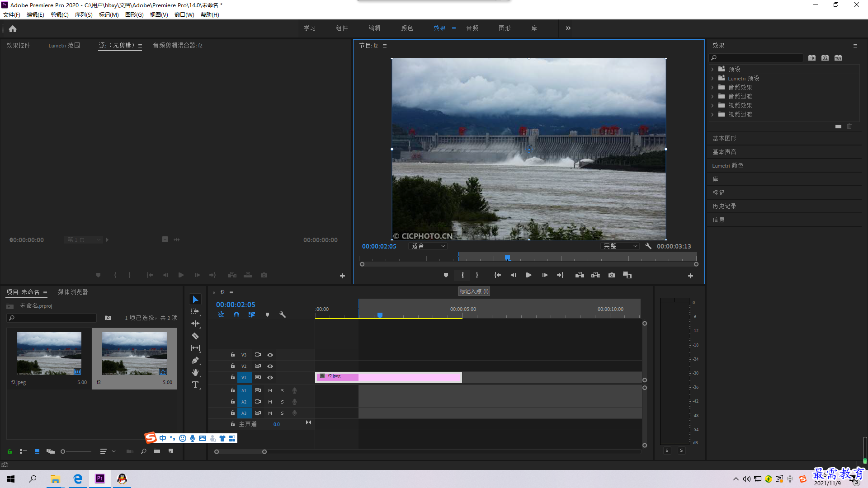Open the 文件(F) menu
The width and height of the screenshot is (868, 488).
[x=12, y=15]
